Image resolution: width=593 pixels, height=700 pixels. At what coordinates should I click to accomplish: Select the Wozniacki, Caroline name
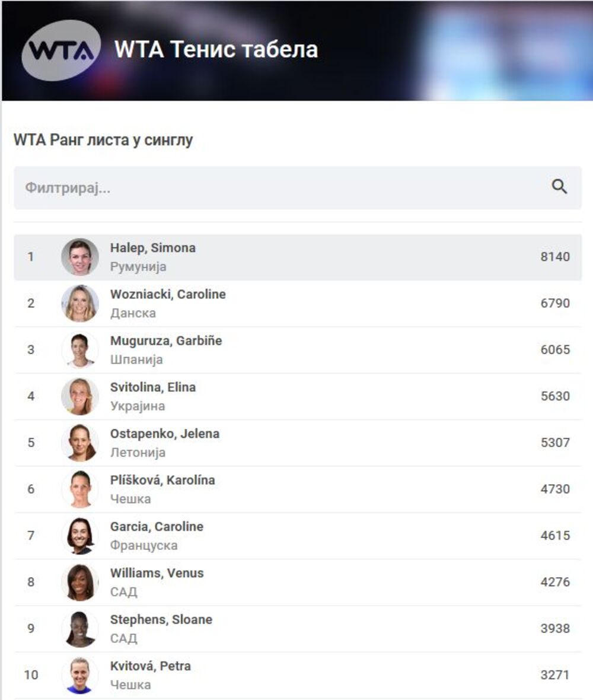[168, 294]
